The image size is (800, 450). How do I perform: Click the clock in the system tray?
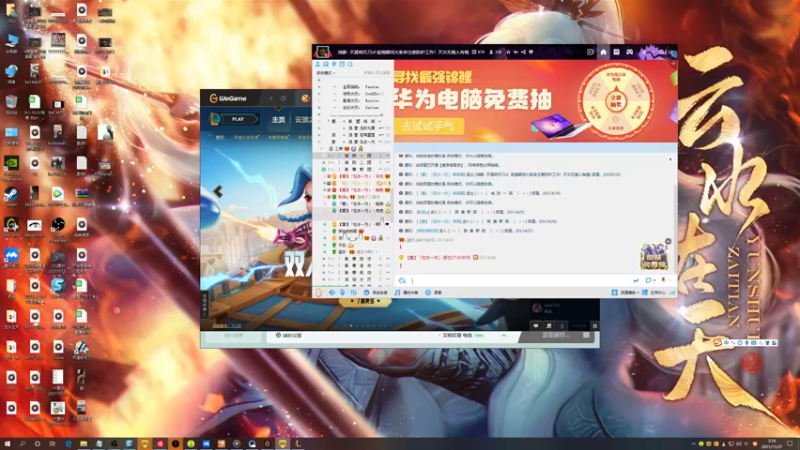coord(772,444)
